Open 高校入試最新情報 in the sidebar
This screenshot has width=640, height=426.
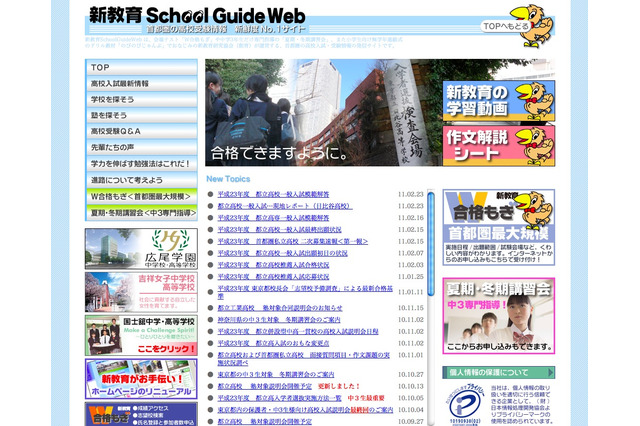141,84
